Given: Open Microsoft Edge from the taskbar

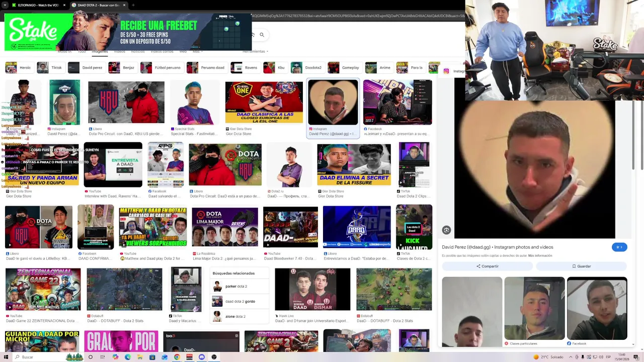Looking at the screenshot, I should [127, 357].
